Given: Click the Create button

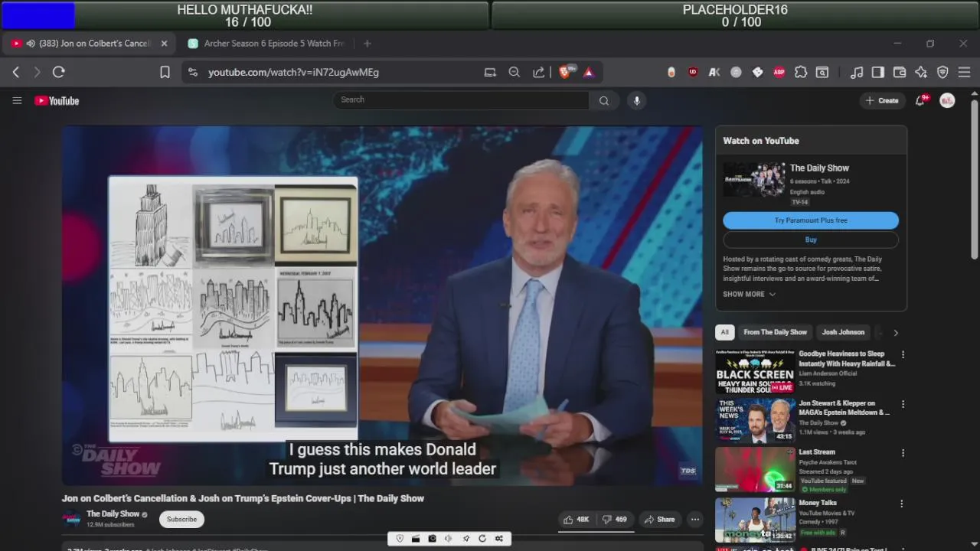Looking at the screenshot, I should click(882, 100).
